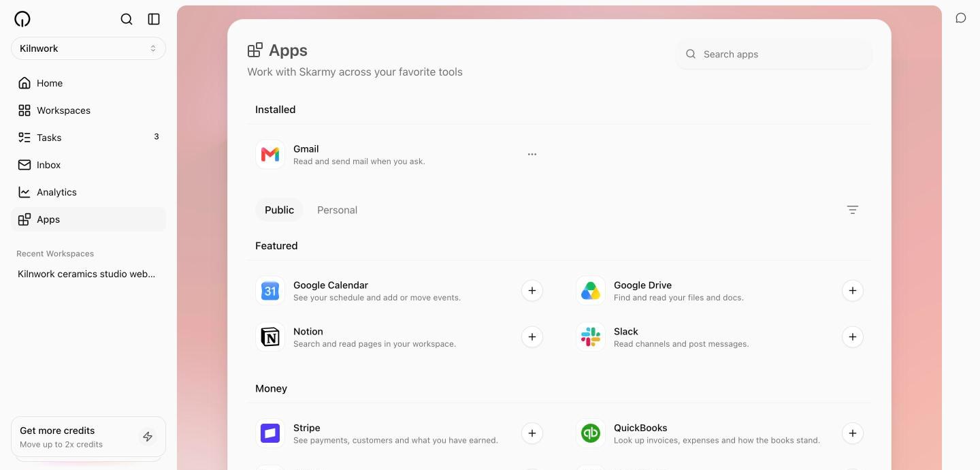Screen dimensions: 980x470
Task: Open Tasks in the sidebar
Action: point(88,138)
